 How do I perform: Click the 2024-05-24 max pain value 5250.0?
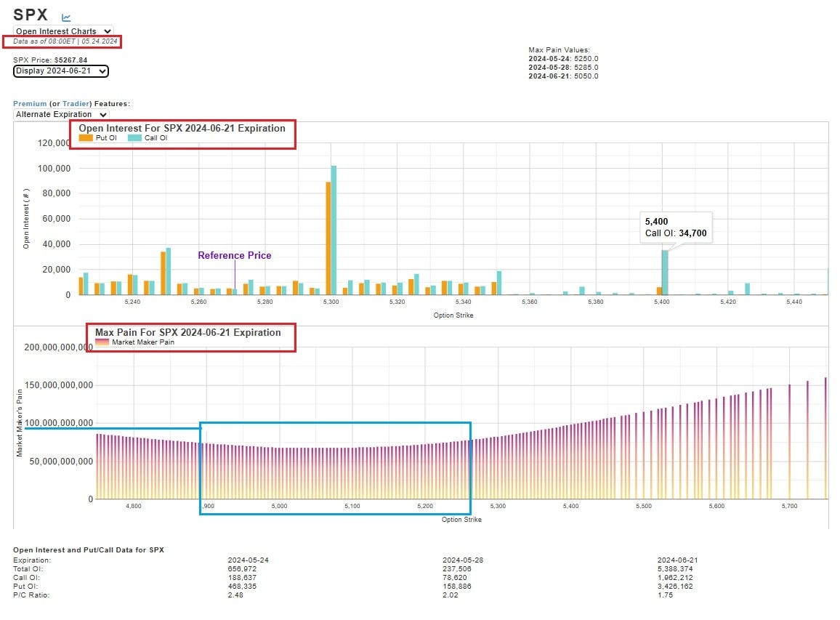pos(586,58)
